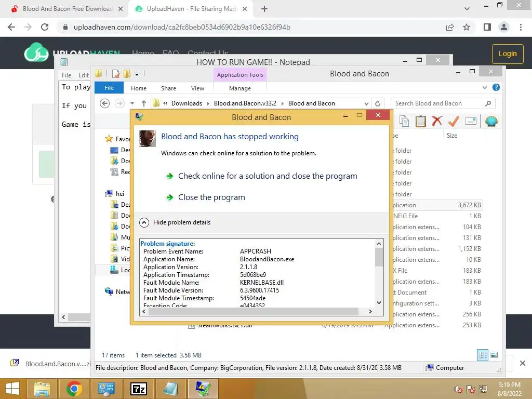
Task: Reload the Chrome page
Action: click(x=45, y=27)
